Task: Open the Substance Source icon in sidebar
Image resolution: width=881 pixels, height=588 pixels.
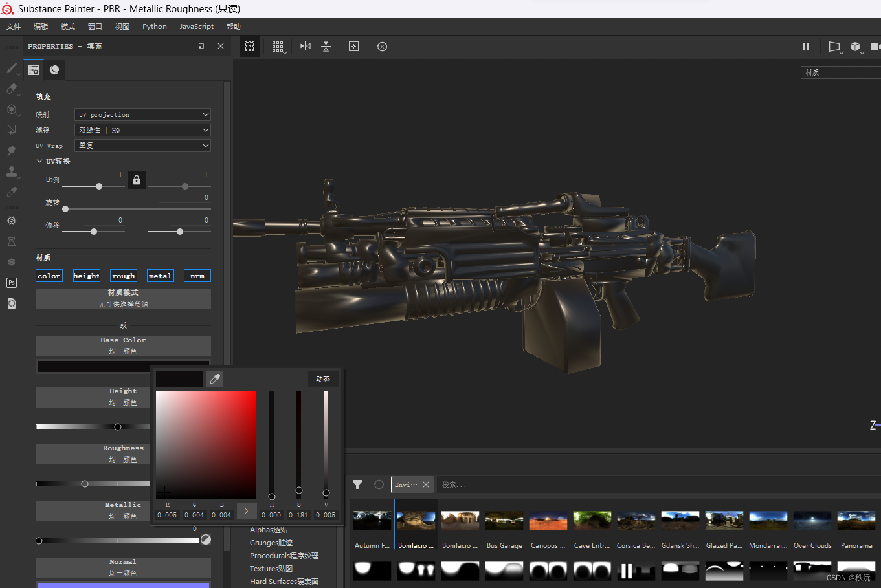Action: (12, 221)
